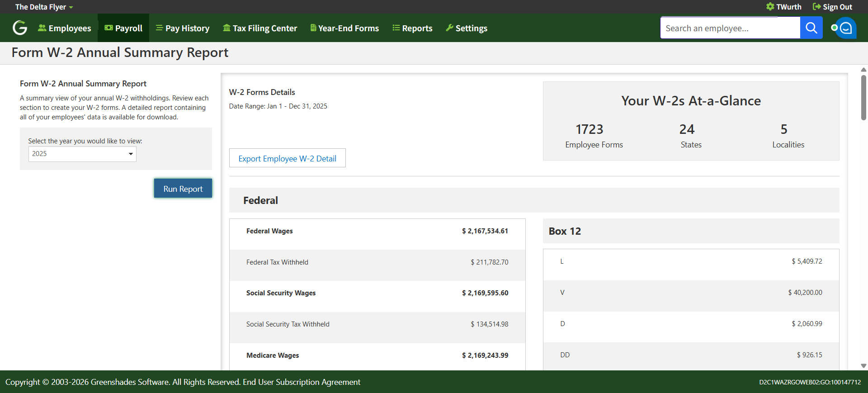Screen dimensions: 868x393
Task: Click the employee search input field
Action: pyautogui.click(x=730, y=28)
